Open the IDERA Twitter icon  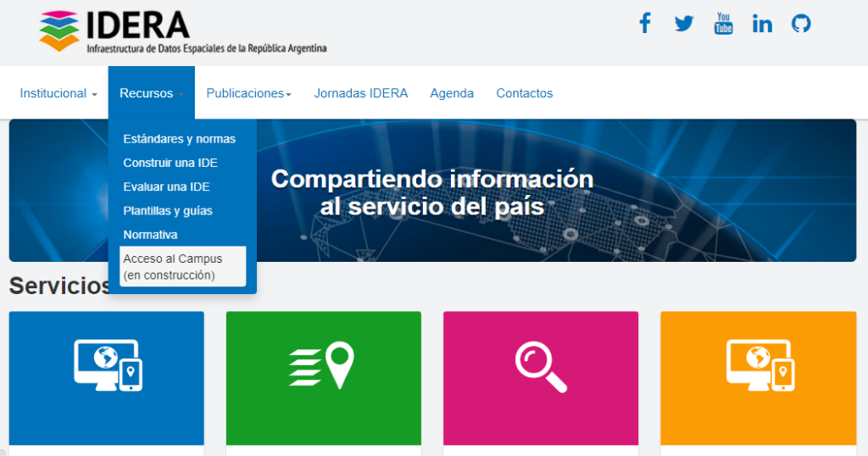click(x=684, y=24)
